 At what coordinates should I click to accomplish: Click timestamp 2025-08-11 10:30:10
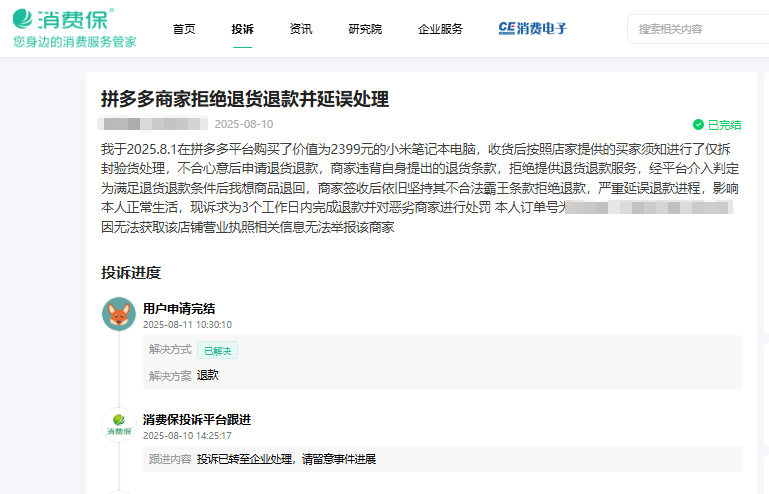tap(187, 325)
